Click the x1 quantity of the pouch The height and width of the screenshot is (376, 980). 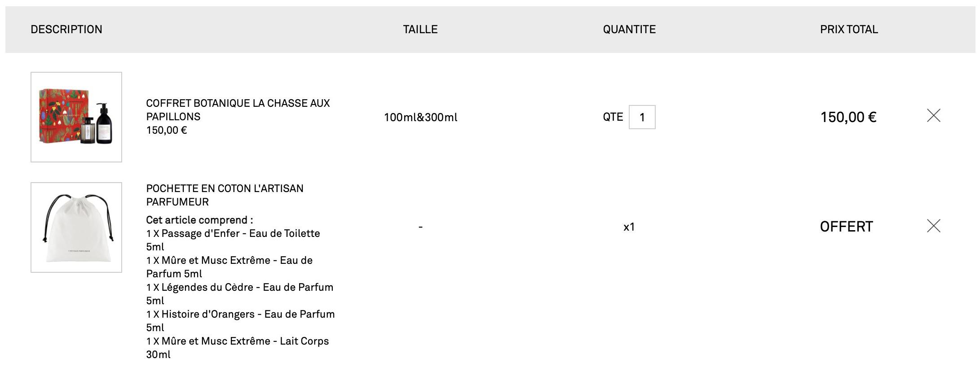(629, 227)
